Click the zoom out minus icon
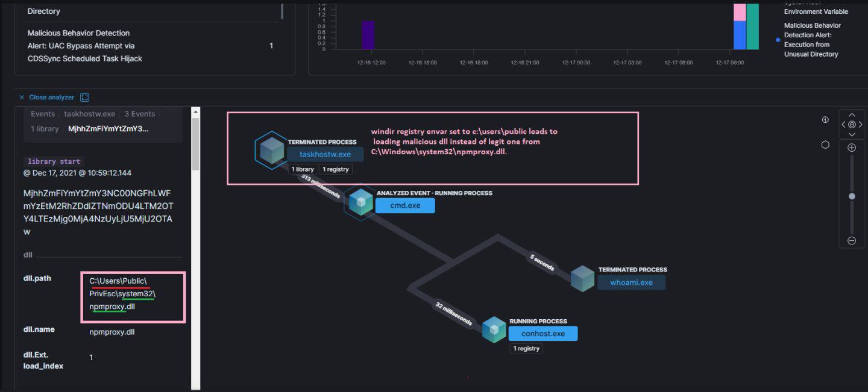 (x=851, y=240)
